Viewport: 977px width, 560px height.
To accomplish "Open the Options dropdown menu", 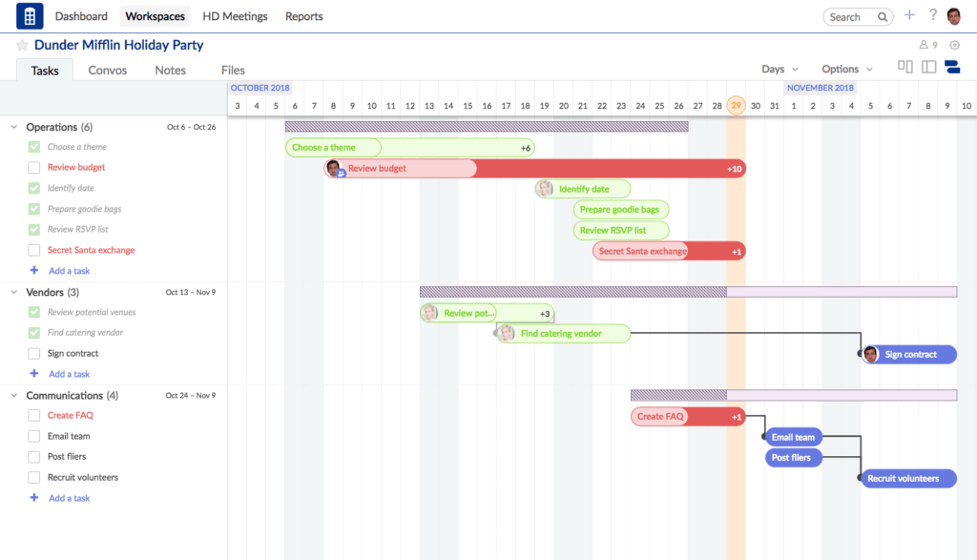I will pyautogui.click(x=843, y=69).
